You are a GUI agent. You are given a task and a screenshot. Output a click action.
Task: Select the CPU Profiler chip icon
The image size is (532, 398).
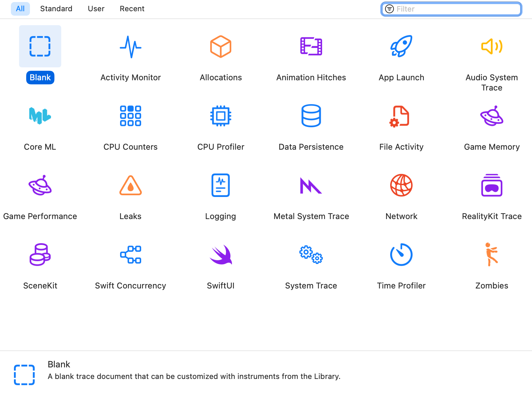point(221,116)
